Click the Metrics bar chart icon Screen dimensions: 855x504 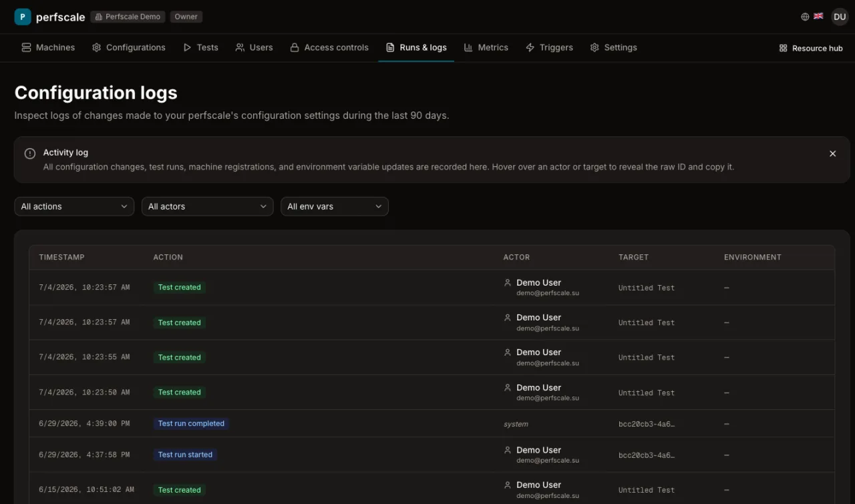pyautogui.click(x=468, y=47)
